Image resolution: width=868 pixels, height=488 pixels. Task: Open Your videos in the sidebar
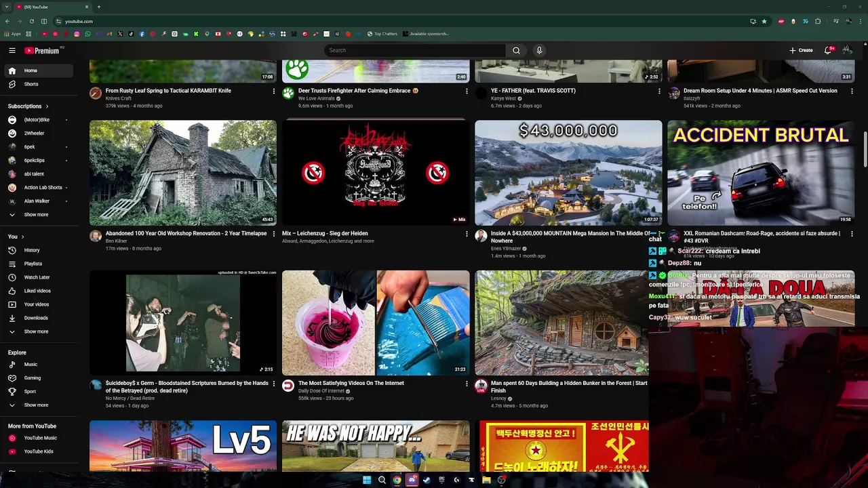(x=38, y=304)
